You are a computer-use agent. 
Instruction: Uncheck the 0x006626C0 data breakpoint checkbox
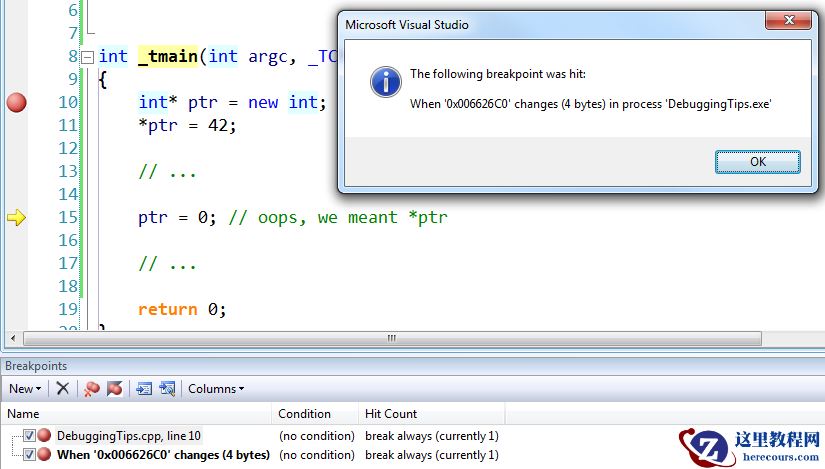pyautogui.click(x=29, y=455)
